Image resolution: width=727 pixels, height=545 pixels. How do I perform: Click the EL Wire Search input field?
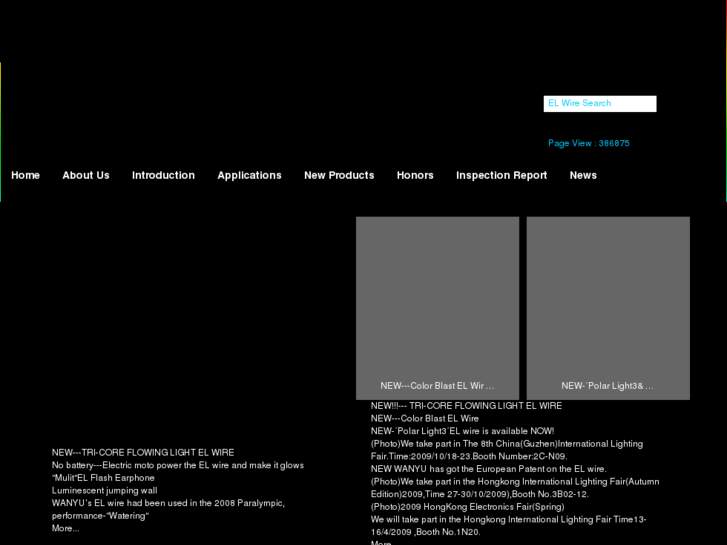600,104
